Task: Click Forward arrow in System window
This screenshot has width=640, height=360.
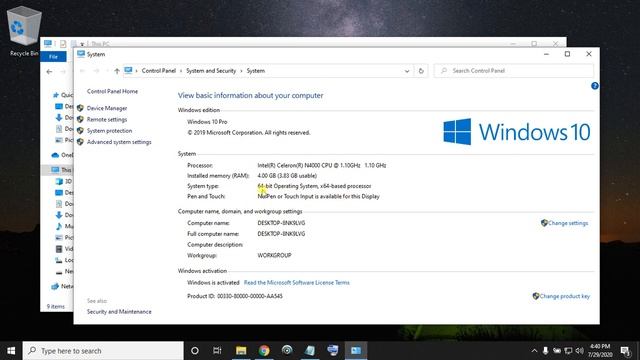Action: tap(96, 71)
